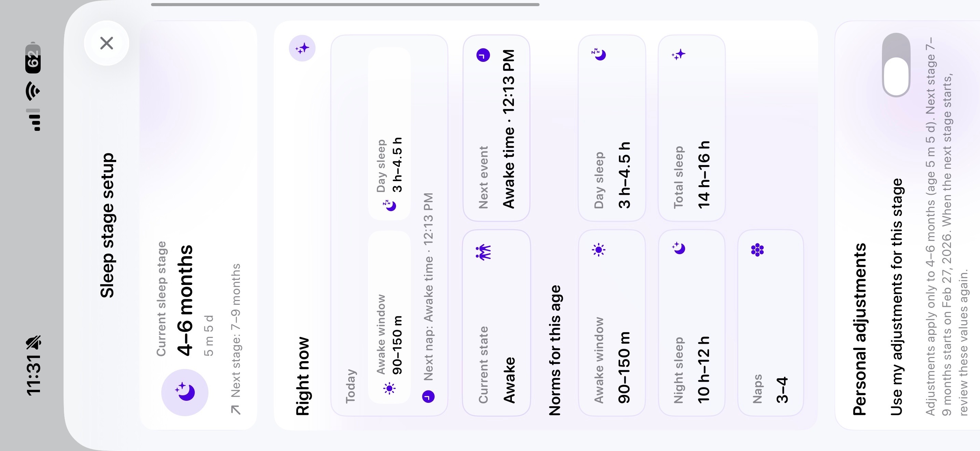Tap the arrow icon beside Next stage
Viewport: 980px width, 451px height.
(236, 409)
